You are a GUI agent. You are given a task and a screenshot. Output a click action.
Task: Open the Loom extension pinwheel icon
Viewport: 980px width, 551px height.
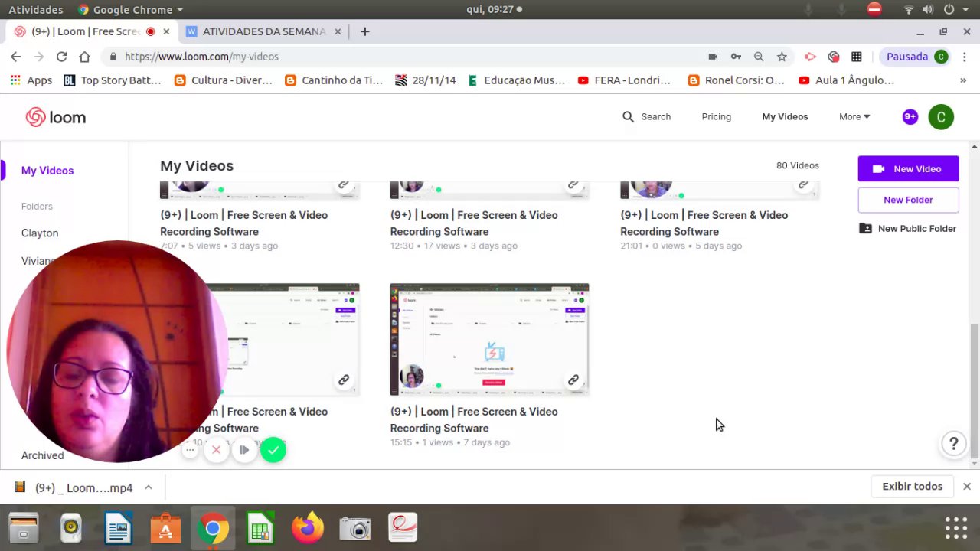point(834,57)
